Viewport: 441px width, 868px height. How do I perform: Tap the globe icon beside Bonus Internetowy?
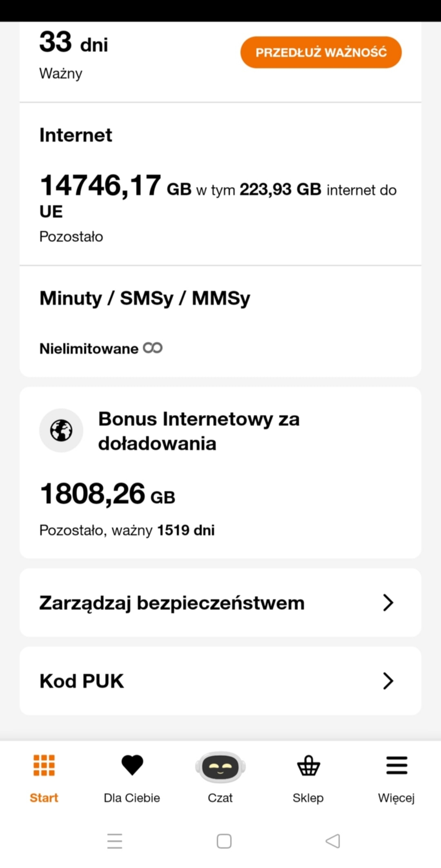[61, 430]
